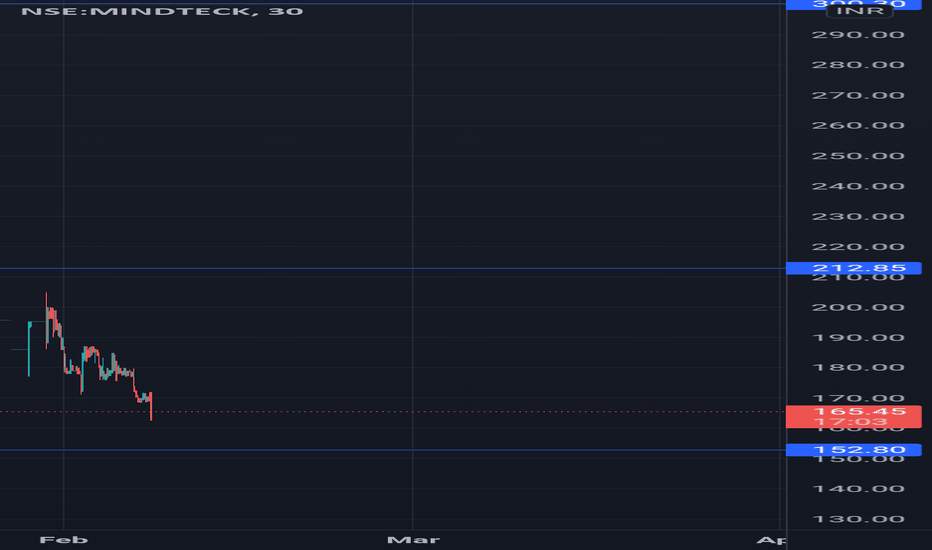Click the tall teal candlestick before February
932x550 pixels.
tap(29, 349)
